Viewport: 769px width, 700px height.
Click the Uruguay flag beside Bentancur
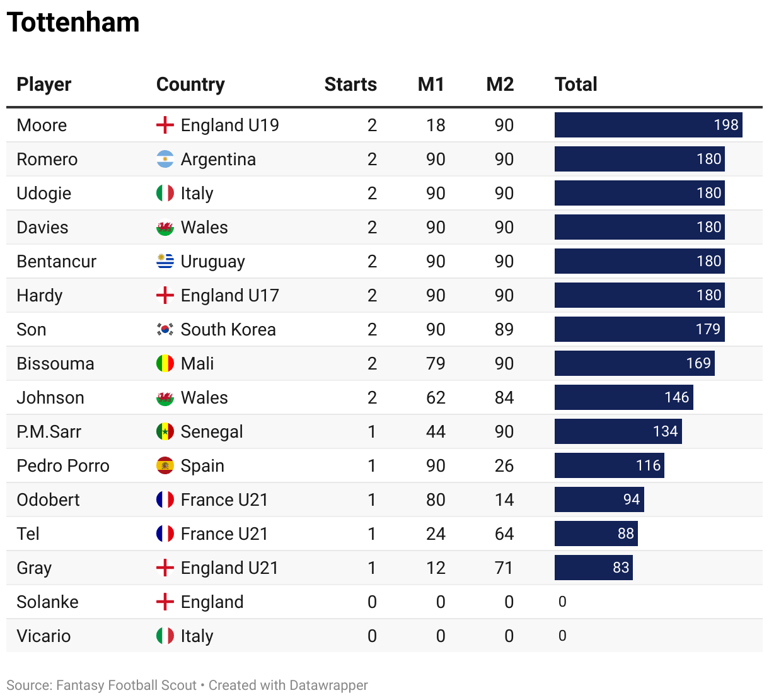165,261
